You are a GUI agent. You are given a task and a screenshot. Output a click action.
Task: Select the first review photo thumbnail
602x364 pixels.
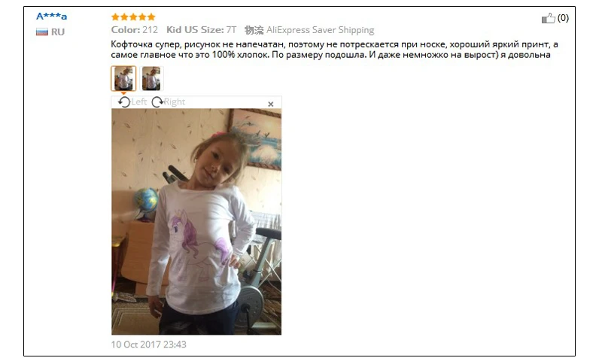click(123, 78)
